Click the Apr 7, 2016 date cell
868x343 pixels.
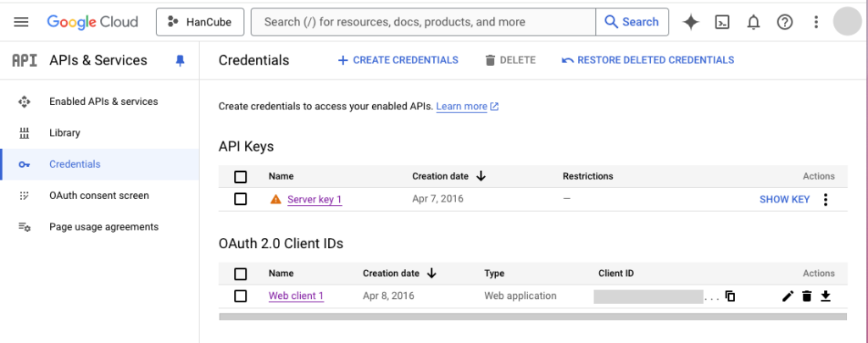(438, 199)
